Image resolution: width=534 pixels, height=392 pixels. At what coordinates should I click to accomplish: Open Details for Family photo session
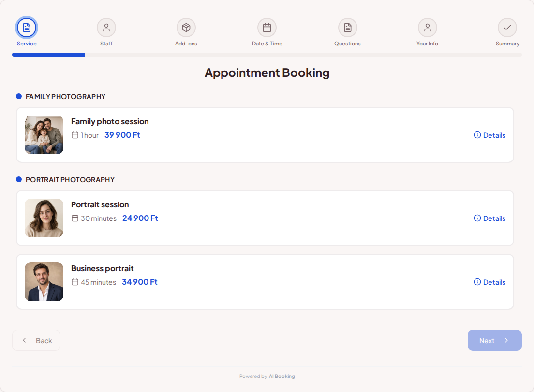point(489,135)
